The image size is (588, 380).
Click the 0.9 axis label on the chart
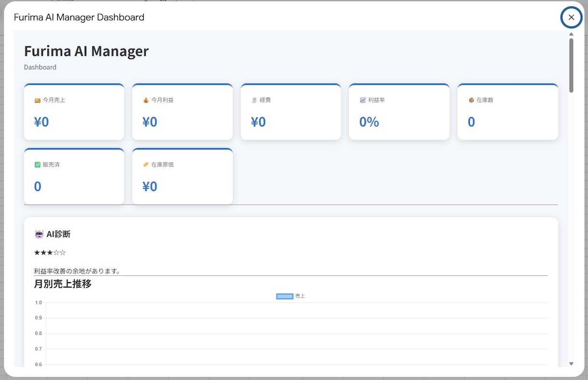click(x=39, y=318)
